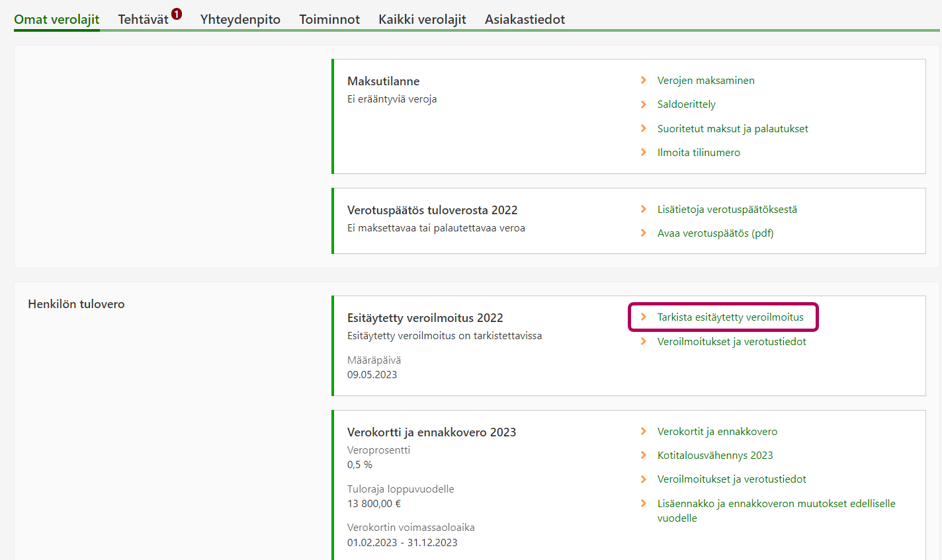Image resolution: width=942 pixels, height=560 pixels.
Task: Click the chevron beside Ilmoita tilinumero
Action: click(643, 153)
